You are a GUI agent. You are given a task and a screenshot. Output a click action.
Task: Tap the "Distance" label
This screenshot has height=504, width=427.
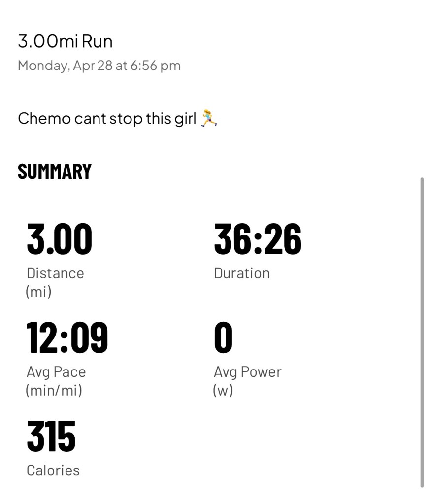point(55,273)
